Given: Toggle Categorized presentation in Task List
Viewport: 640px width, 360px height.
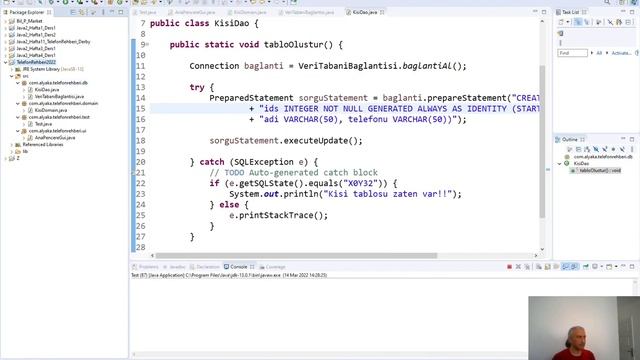Looking at the screenshot, I should (x=578, y=22).
